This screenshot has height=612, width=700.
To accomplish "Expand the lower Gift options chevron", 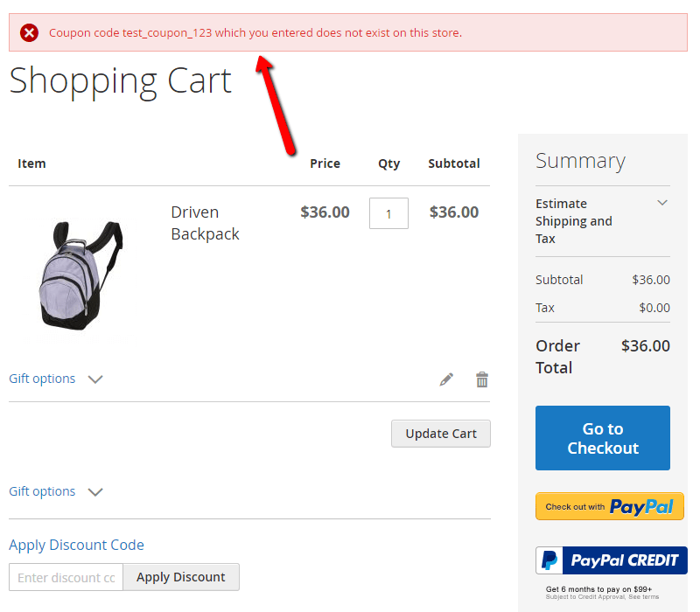I will [x=95, y=492].
